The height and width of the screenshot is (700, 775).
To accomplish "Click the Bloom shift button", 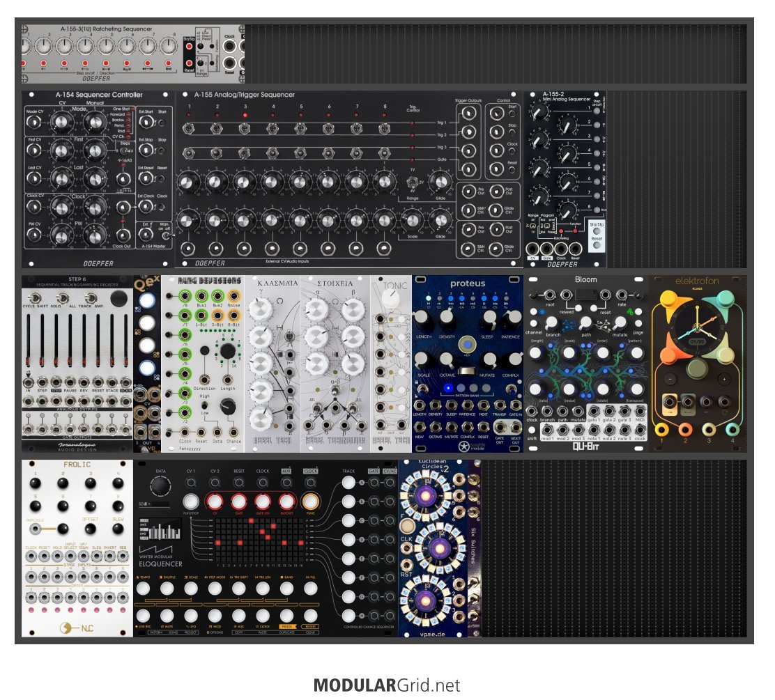I will (532, 430).
